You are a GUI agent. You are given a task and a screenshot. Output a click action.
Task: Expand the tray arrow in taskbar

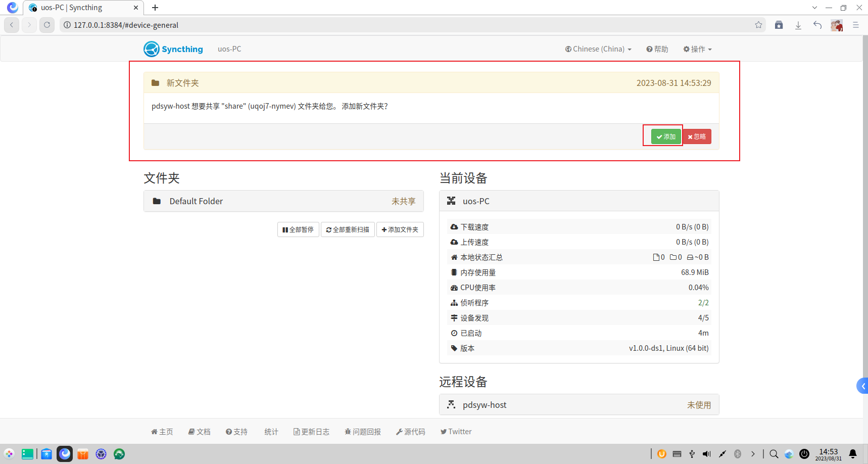(x=753, y=454)
